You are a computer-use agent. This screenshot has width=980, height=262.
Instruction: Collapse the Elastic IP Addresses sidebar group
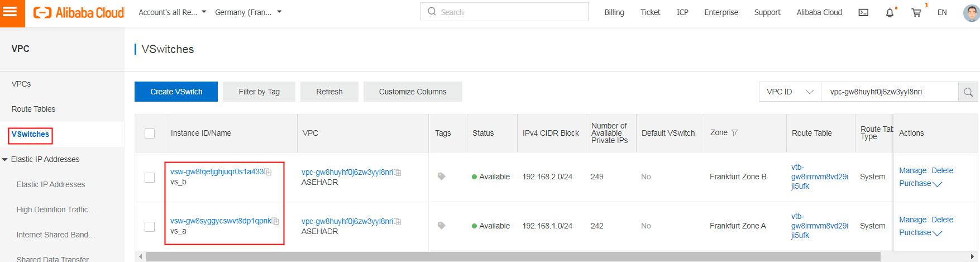[x=5, y=160]
